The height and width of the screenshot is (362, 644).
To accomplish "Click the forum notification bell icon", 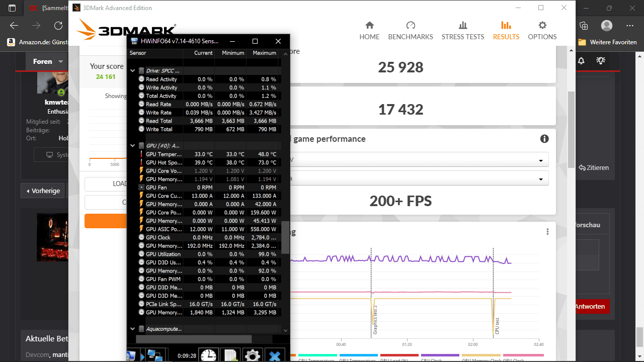I will tap(581, 61).
